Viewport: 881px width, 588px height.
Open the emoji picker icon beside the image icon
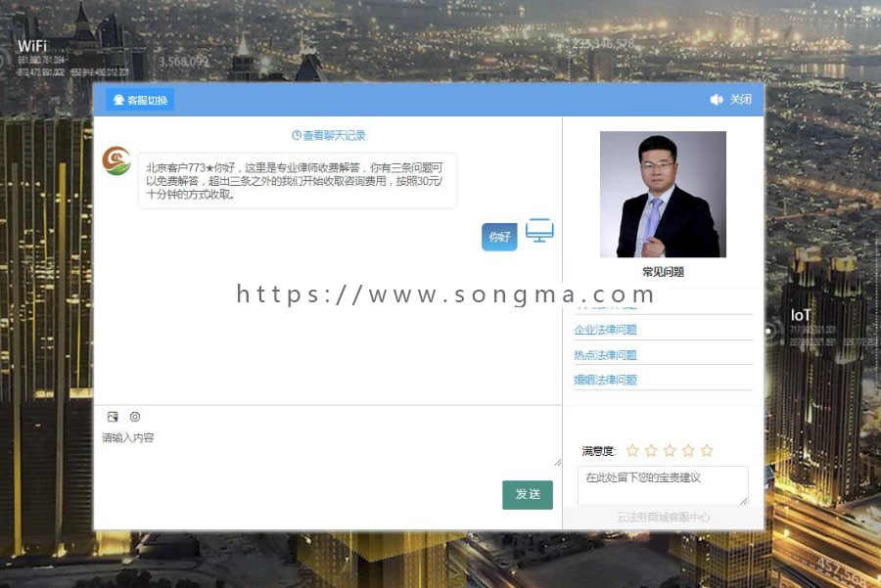pyautogui.click(x=135, y=416)
